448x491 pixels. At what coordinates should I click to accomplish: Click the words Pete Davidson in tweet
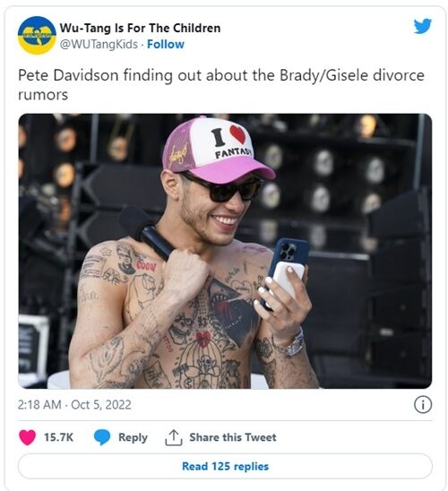point(68,75)
